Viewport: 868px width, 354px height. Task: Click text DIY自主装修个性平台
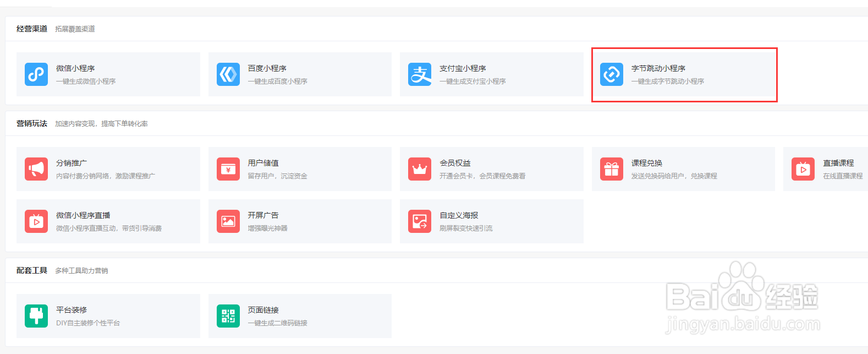tap(88, 323)
